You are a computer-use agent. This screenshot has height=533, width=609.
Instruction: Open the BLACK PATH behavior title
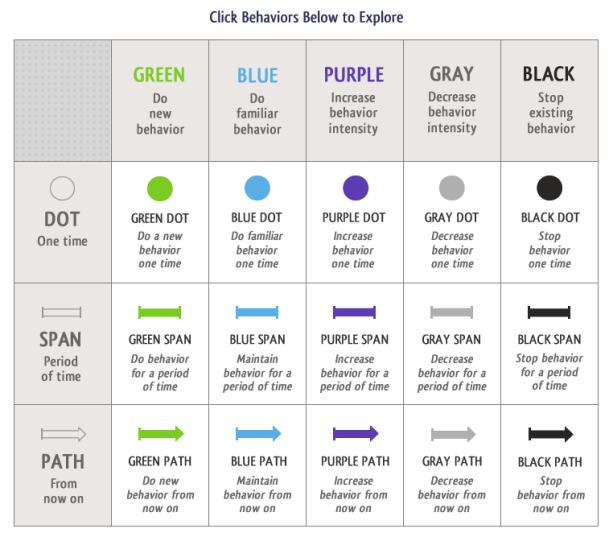tap(550, 462)
